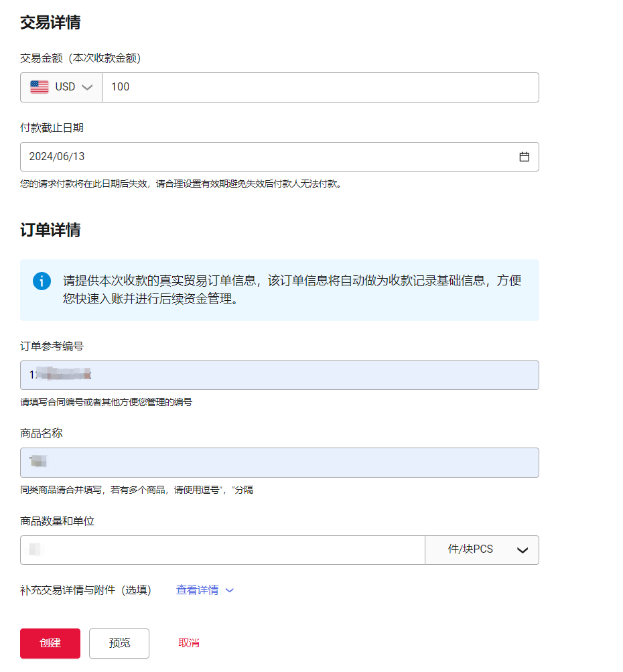Click the US flag icon in currency selector
This screenshot has height=672, width=623.
tap(40, 87)
